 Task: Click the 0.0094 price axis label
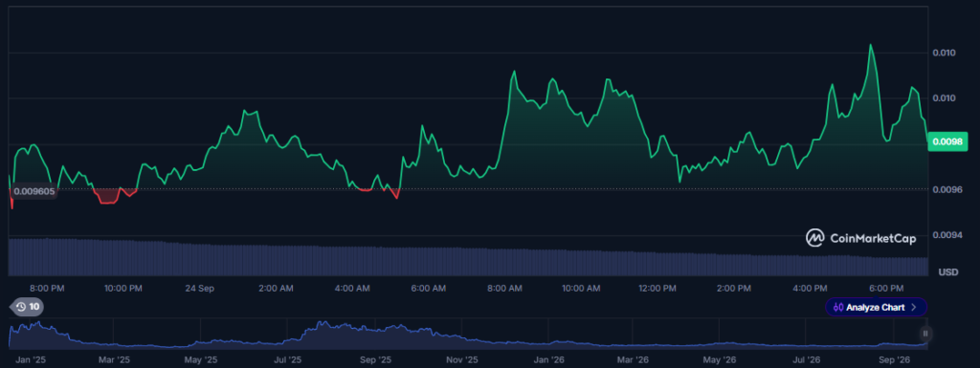click(x=947, y=235)
